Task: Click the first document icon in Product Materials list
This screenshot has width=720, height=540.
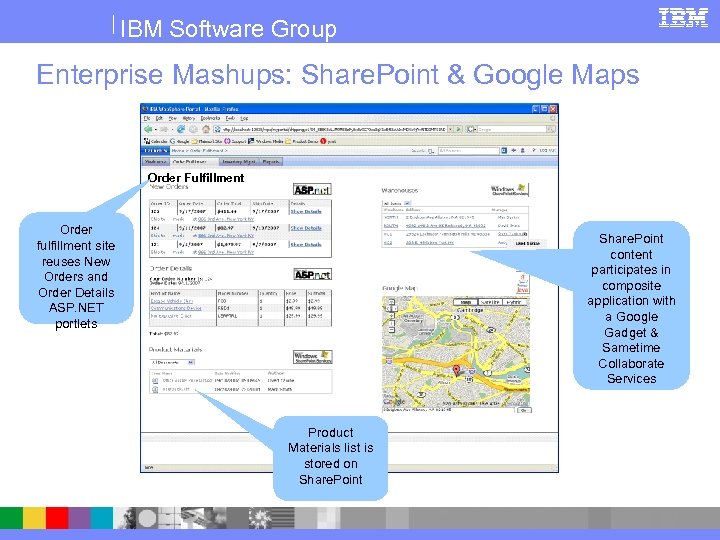Action: (155, 380)
